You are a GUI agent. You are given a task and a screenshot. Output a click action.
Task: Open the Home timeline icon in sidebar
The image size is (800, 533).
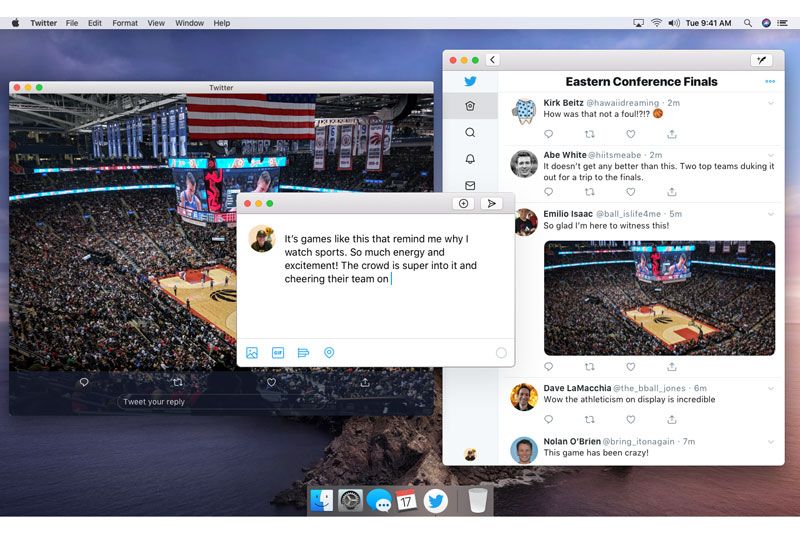pyautogui.click(x=470, y=106)
